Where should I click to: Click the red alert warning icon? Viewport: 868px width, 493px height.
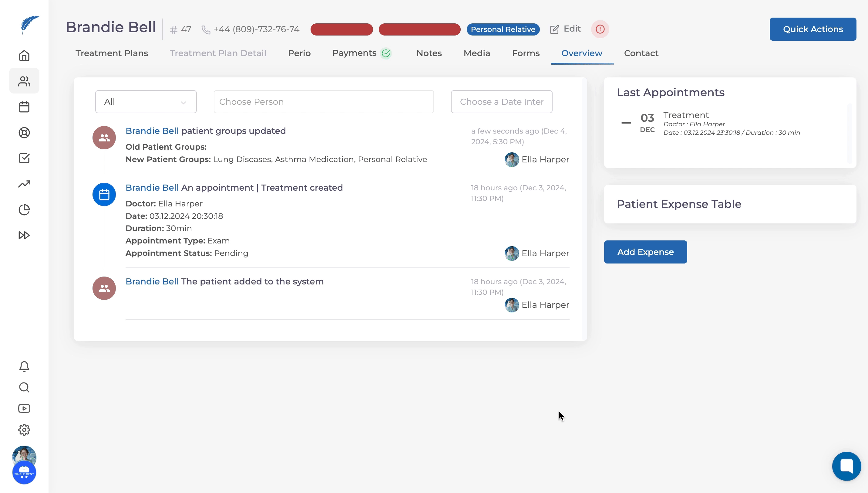coord(600,29)
